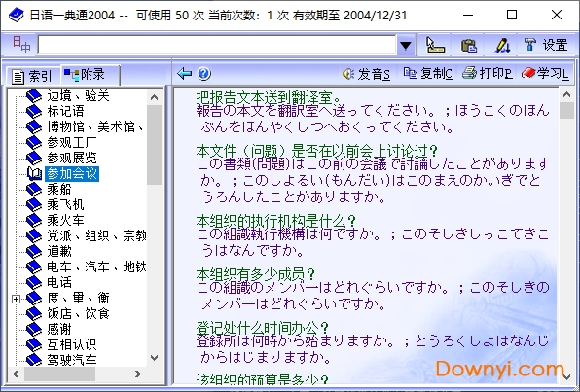Select 标记语 tree item

65,111
